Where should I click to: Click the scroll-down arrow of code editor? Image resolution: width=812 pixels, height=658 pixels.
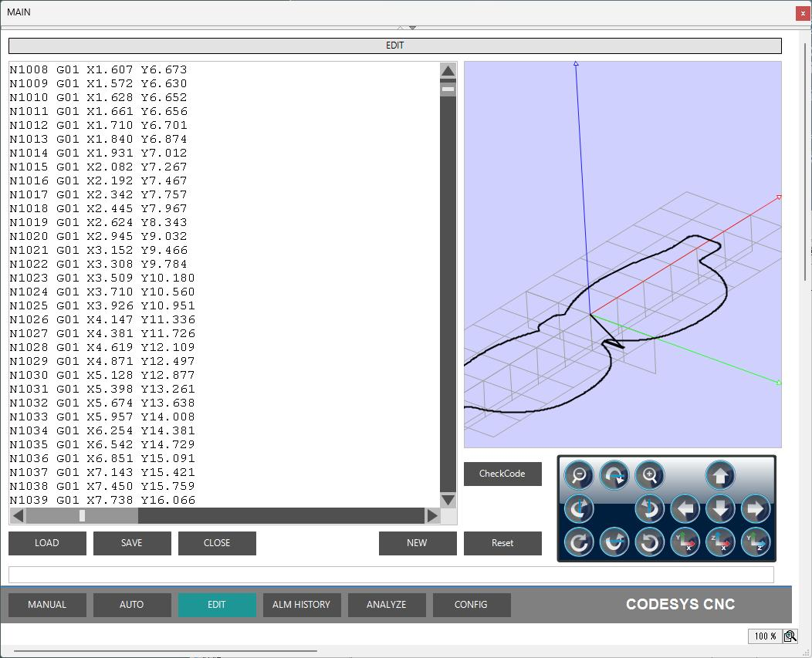[x=448, y=500]
